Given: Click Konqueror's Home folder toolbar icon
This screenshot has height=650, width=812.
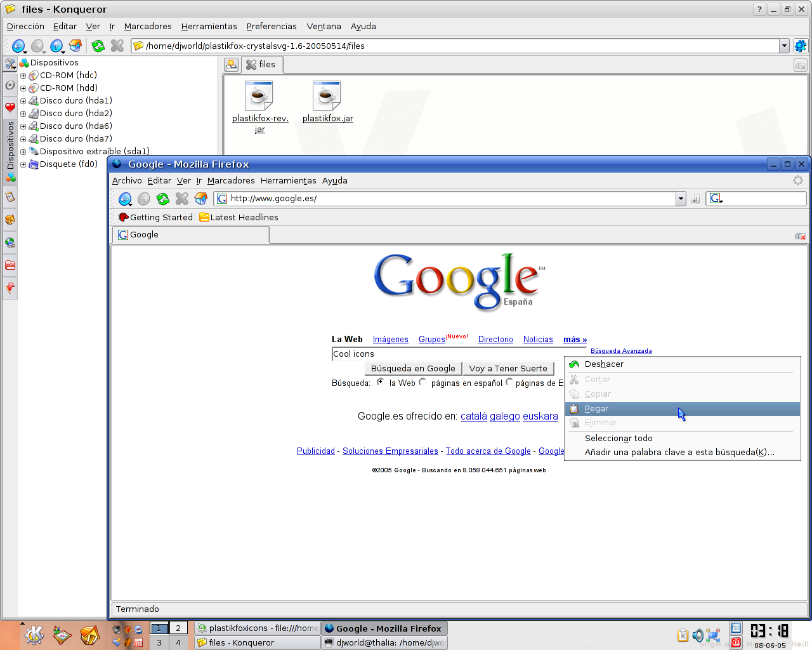Looking at the screenshot, I should tap(75, 46).
